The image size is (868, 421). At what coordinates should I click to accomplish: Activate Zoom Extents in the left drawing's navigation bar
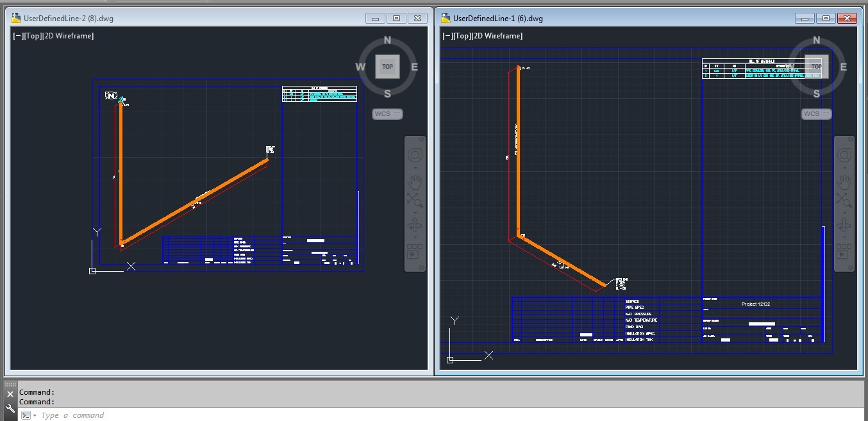click(415, 201)
